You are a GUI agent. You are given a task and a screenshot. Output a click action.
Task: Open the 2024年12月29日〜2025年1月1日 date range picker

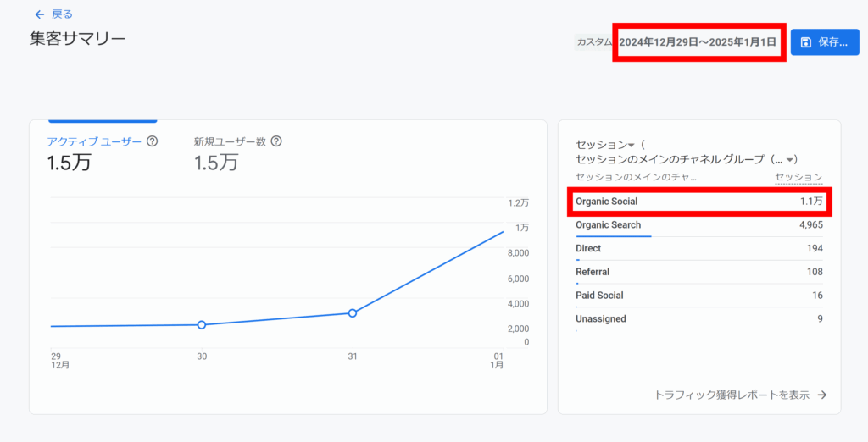pos(697,41)
